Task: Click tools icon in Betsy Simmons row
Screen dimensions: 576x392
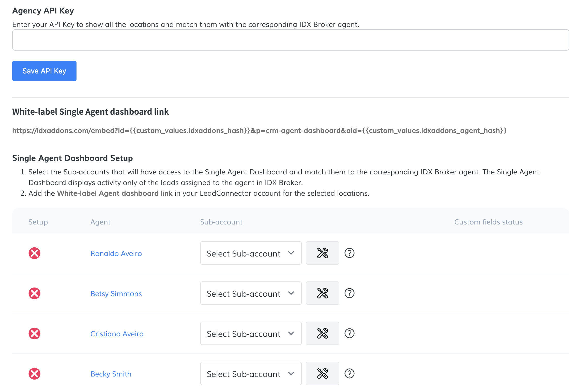Action: 322,293
